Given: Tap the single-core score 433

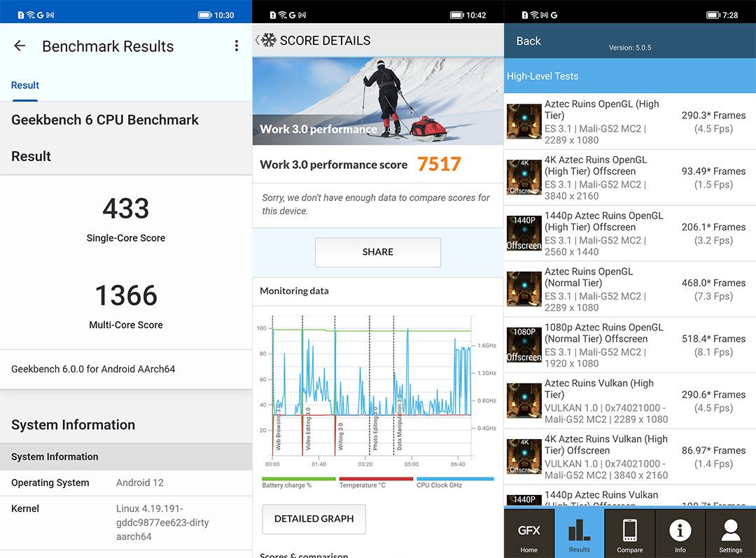Looking at the screenshot, I should (x=126, y=209).
